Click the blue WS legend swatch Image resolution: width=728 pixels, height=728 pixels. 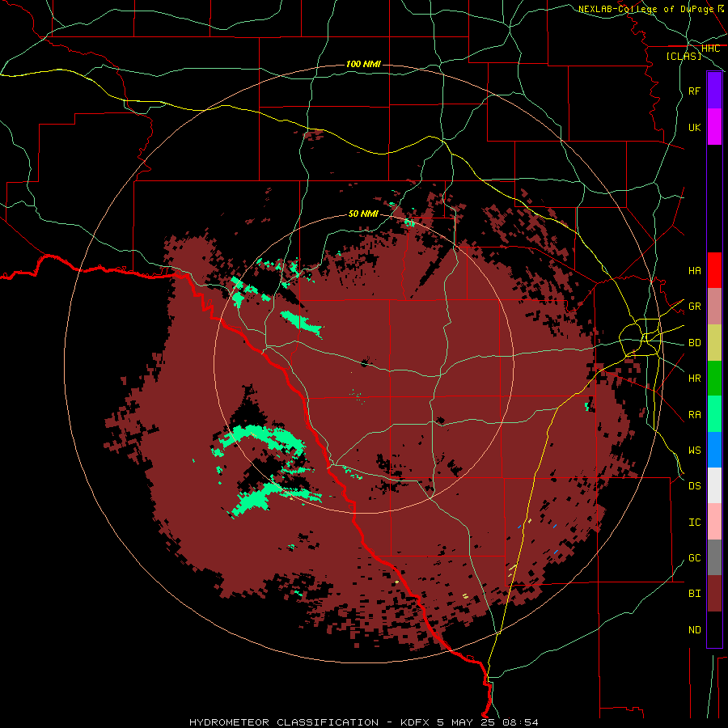pos(714,450)
